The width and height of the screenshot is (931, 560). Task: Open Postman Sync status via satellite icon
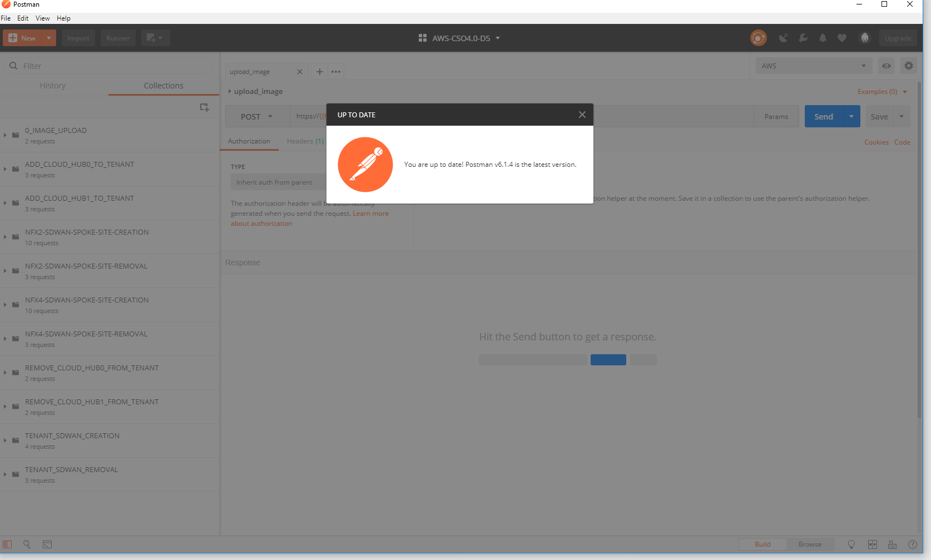pyautogui.click(x=784, y=38)
